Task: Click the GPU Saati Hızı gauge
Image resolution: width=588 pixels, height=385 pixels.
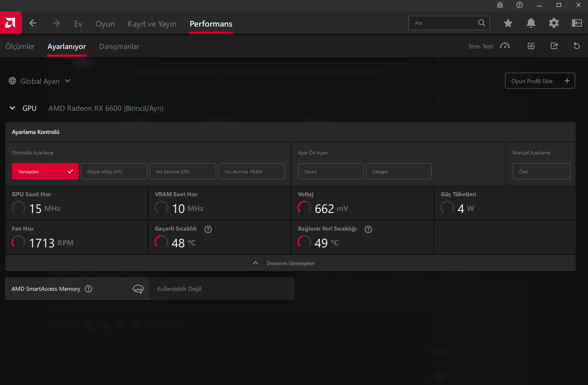Action: pos(18,208)
